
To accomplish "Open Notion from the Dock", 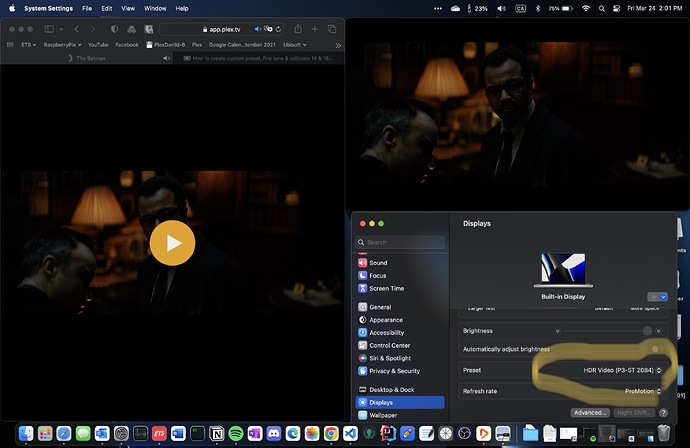I will tap(217, 434).
